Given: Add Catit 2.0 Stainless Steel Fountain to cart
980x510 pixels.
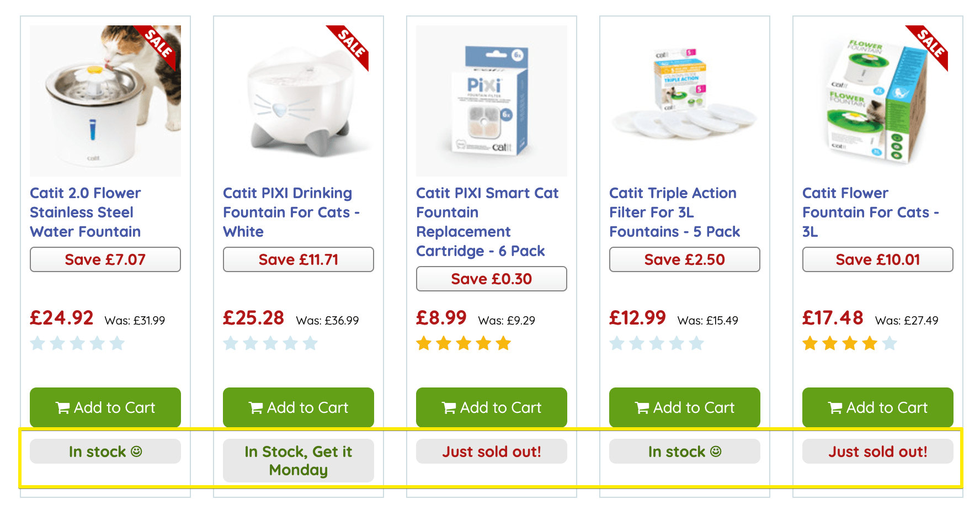Looking at the screenshot, I should pyautogui.click(x=105, y=407).
